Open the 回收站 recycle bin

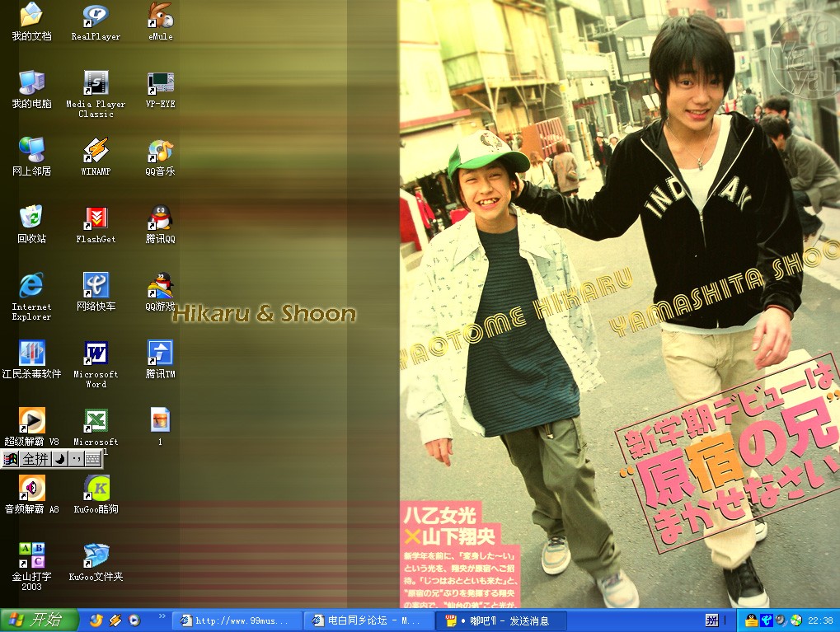point(31,218)
